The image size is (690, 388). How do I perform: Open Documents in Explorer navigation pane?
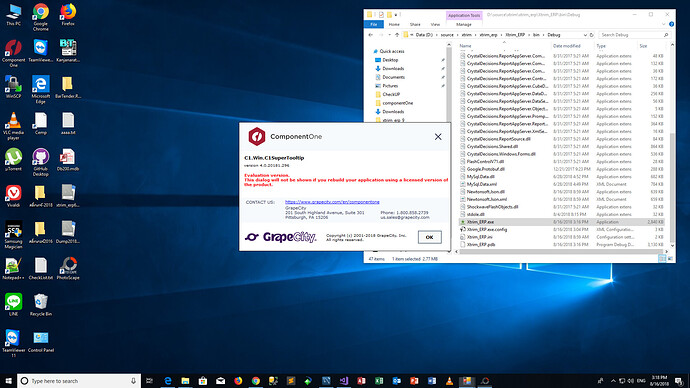click(x=393, y=77)
